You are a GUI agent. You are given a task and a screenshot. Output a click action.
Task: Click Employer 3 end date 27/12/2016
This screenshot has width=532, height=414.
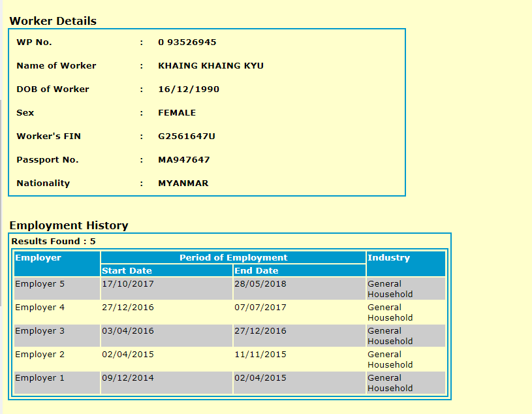coord(260,331)
